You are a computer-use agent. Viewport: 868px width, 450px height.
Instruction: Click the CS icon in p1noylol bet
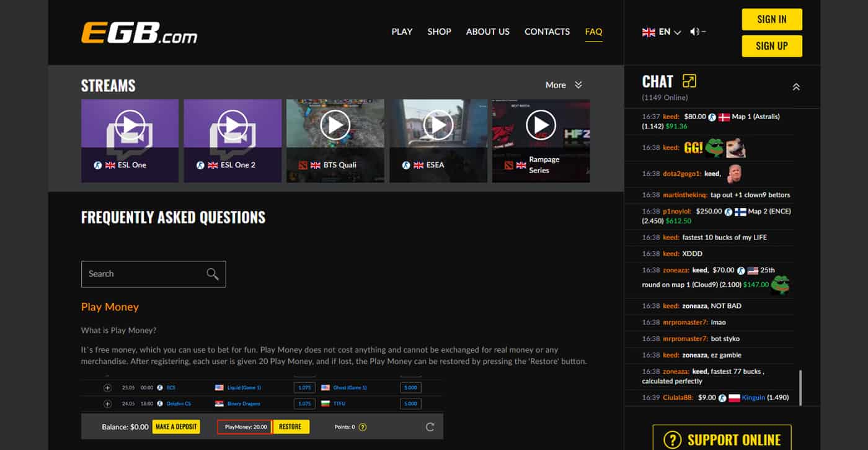click(728, 212)
